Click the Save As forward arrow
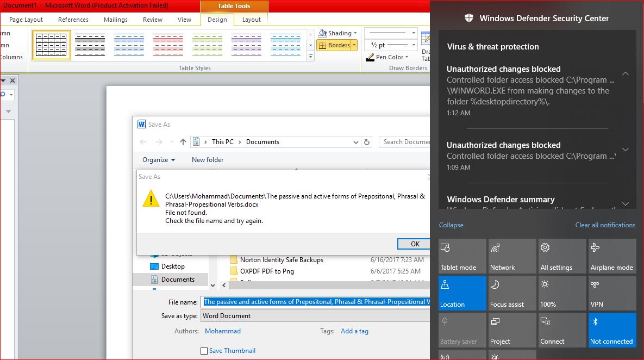644x360 pixels. 159,142
